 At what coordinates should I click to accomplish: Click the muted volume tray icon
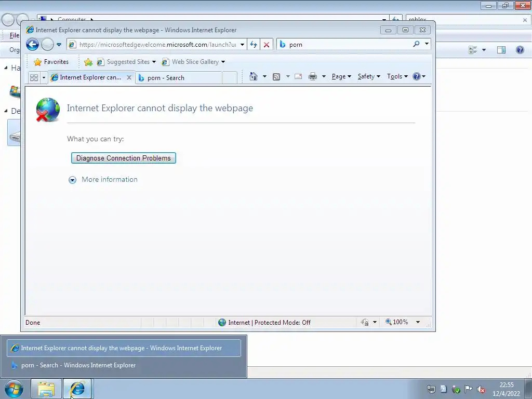(481, 389)
